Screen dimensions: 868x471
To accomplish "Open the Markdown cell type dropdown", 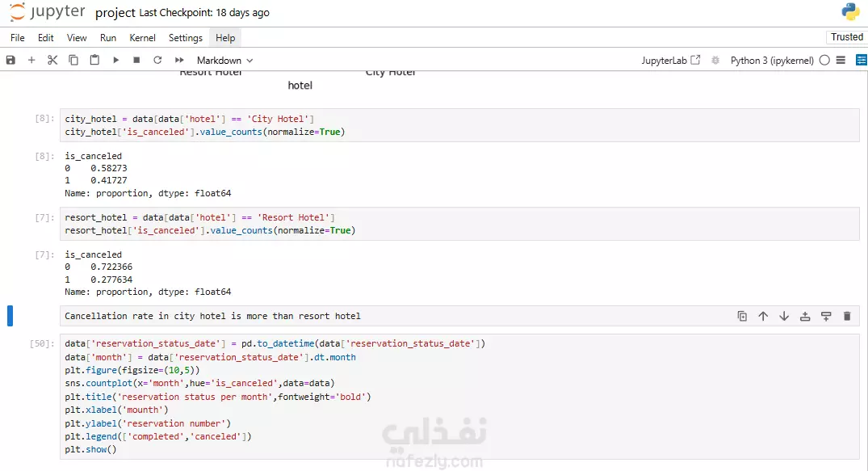I will click(224, 61).
